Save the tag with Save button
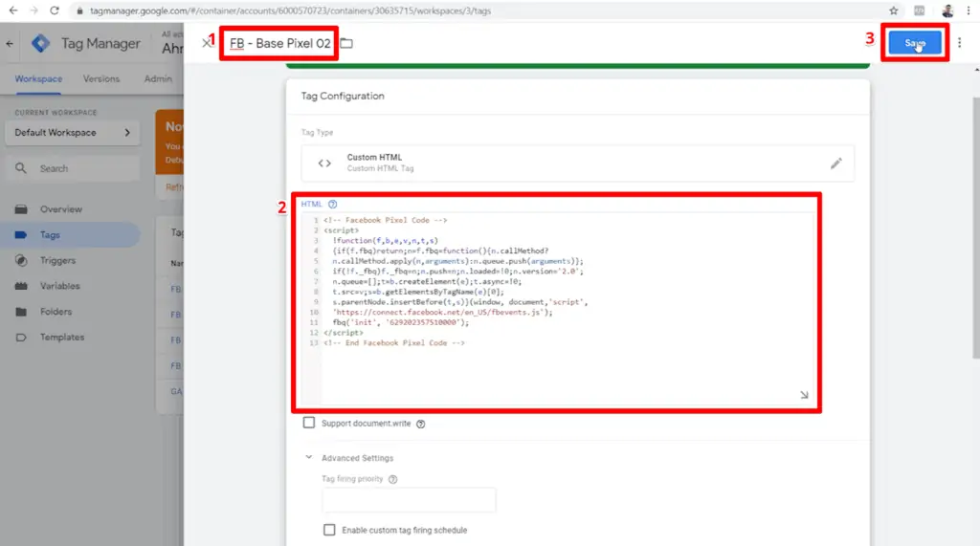Image resolution: width=980 pixels, height=546 pixels. pyautogui.click(x=915, y=43)
